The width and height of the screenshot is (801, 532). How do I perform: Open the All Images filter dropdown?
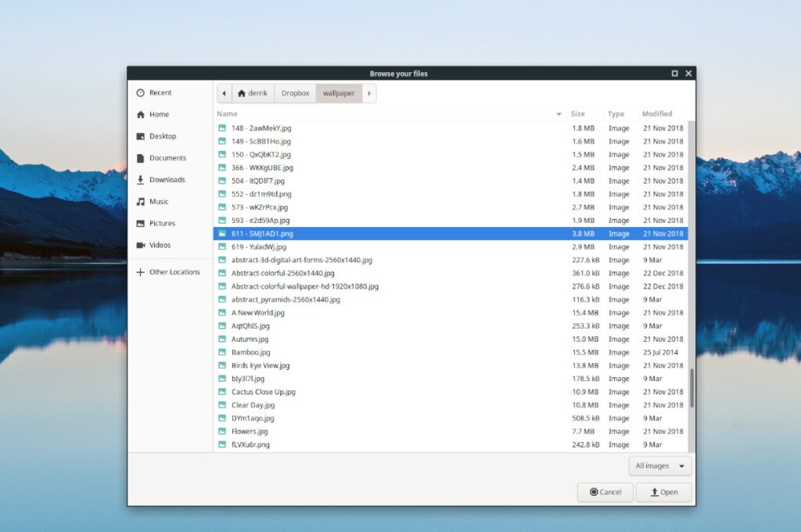click(x=659, y=465)
